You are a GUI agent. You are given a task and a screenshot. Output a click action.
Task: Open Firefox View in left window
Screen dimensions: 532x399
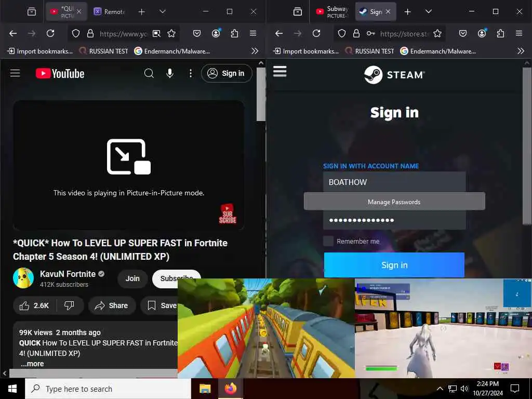coord(32,12)
